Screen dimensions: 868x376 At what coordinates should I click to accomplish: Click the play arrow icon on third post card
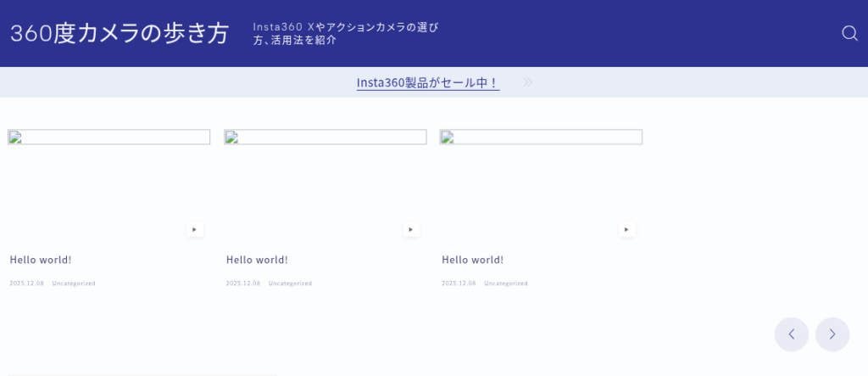pyautogui.click(x=626, y=229)
